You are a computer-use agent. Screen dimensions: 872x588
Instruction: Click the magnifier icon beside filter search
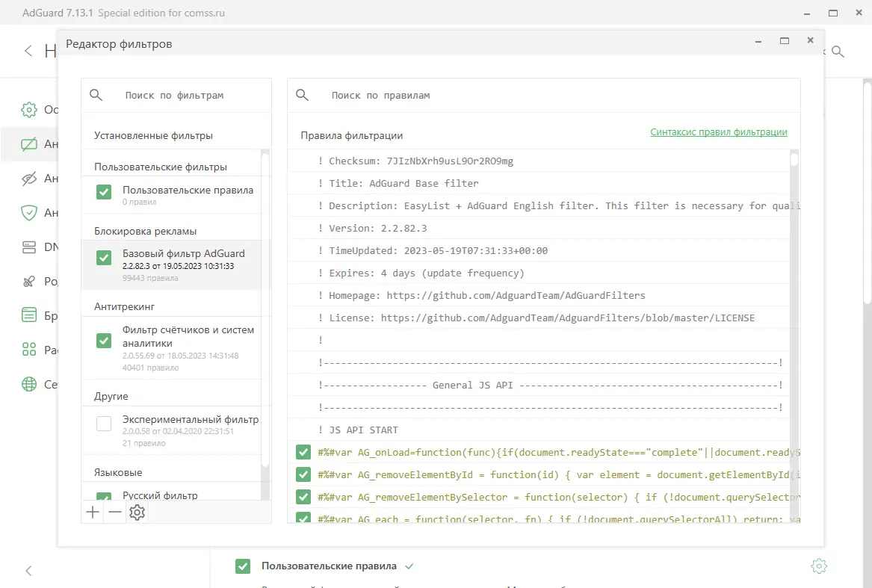pyautogui.click(x=96, y=95)
